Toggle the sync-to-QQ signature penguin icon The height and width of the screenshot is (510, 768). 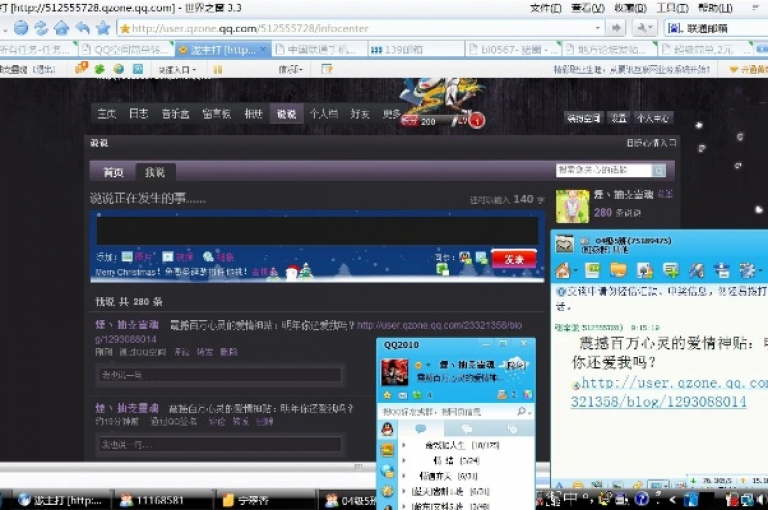(465, 257)
